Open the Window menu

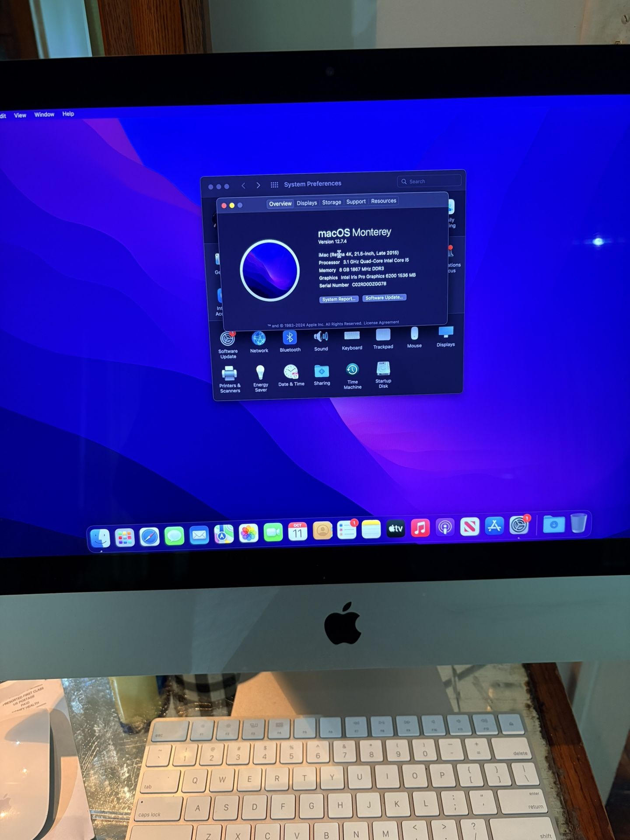(x=44, y=115)
